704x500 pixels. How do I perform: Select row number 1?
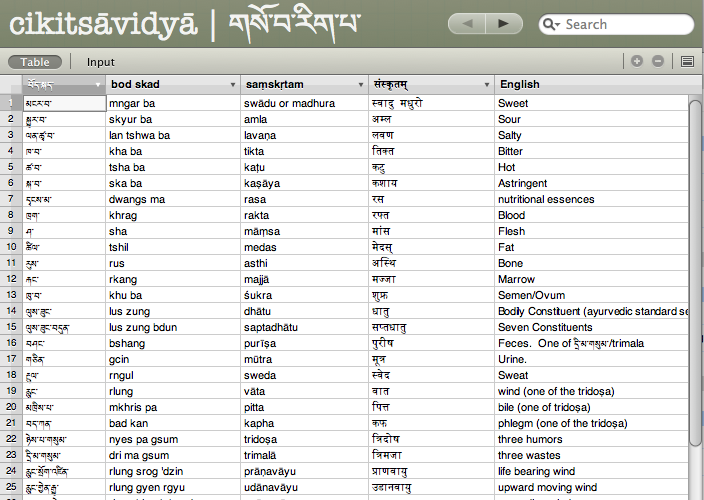11,103
